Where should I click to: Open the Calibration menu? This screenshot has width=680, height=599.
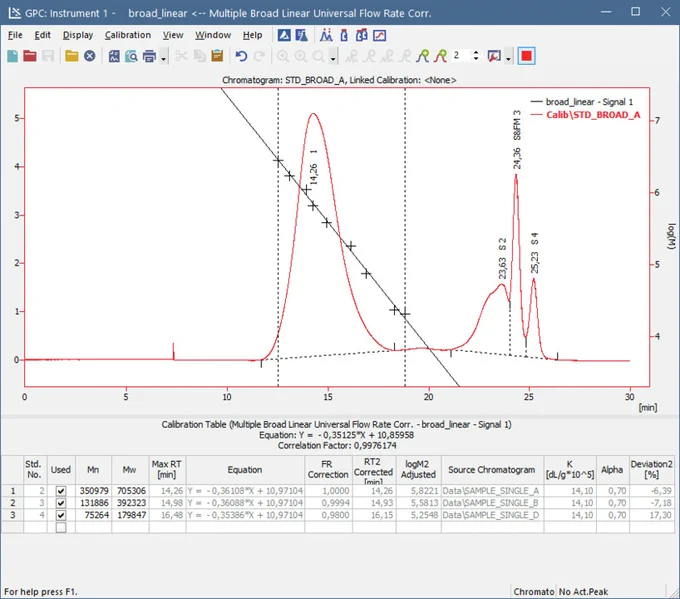click(x=128, y=35)
